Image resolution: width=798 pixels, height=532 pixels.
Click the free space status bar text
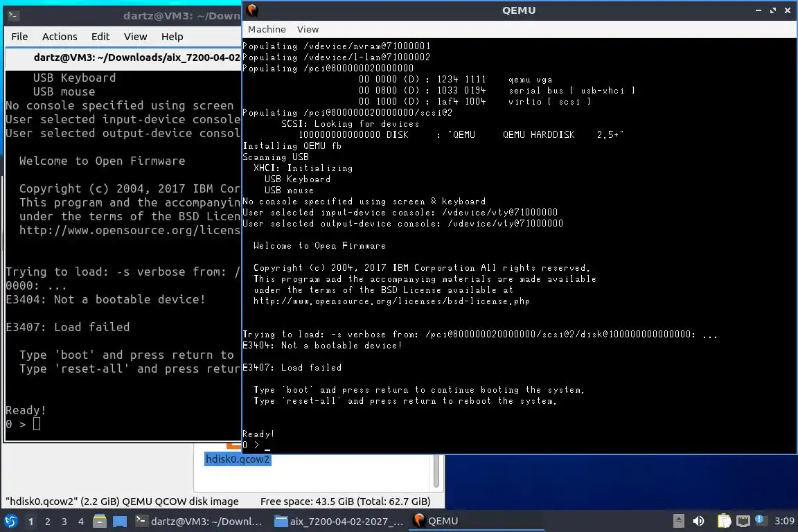tap(346, 502)
